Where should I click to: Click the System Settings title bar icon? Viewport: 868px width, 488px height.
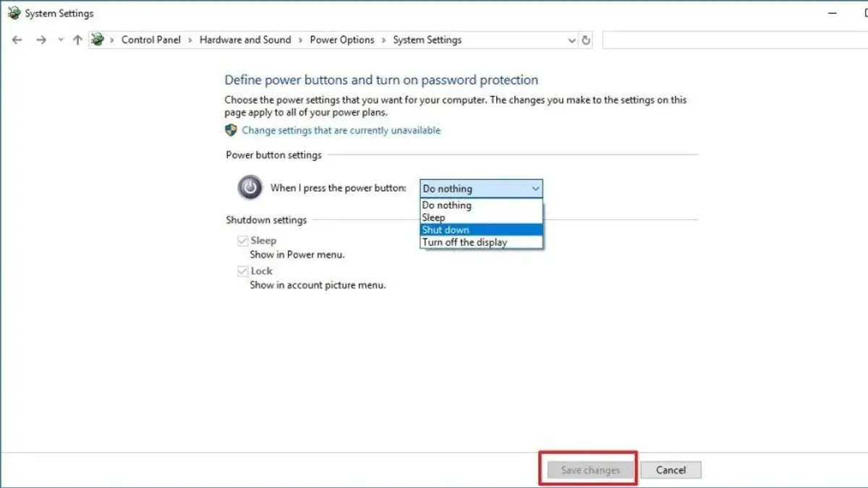tap(14, 13)
